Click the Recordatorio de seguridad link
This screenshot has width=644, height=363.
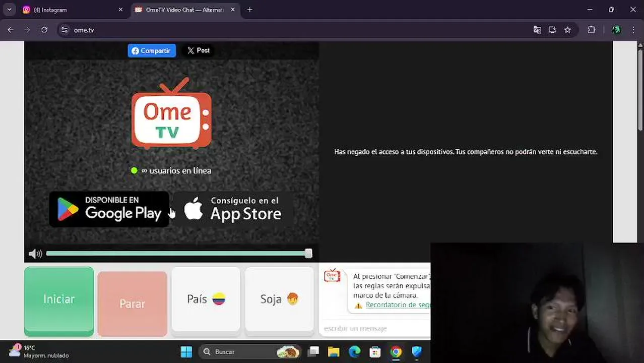pos(398,305)
